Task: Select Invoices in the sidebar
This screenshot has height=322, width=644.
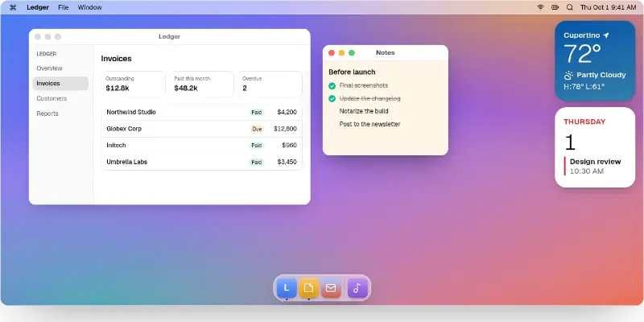Action: 60,84
